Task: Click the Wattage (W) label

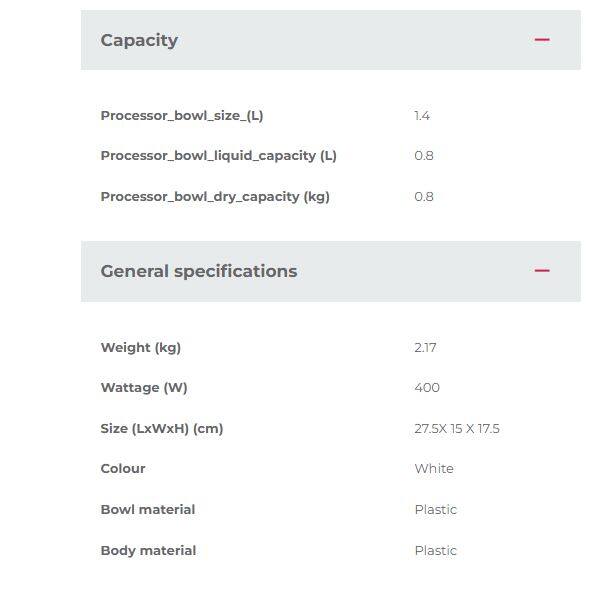Action: pyautogui.click(x=144, y=388)
